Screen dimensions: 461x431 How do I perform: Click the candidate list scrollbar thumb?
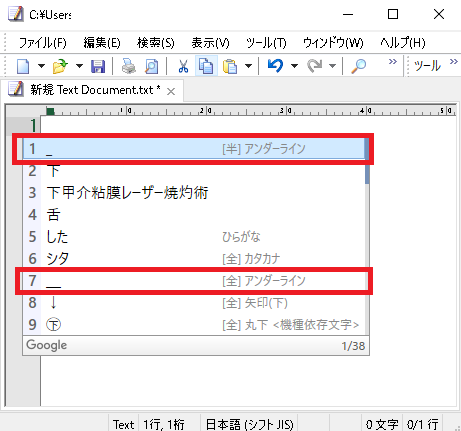(367, 161)
